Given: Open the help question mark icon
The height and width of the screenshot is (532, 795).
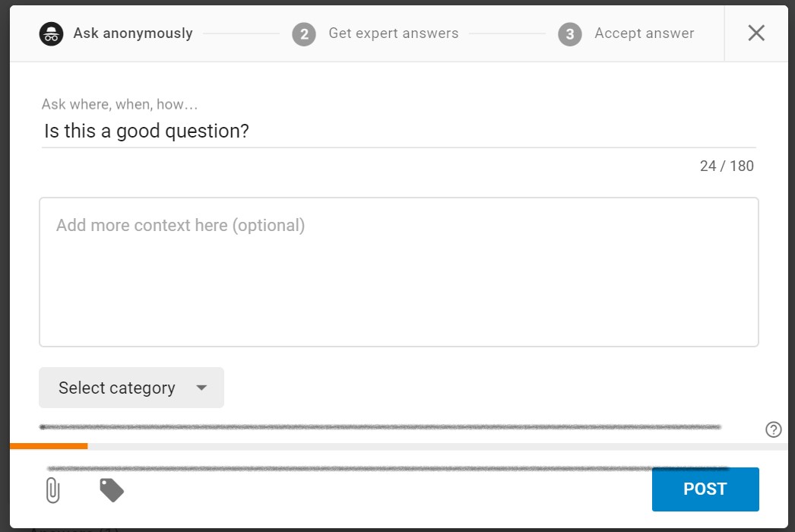Looking at the screenshot, I should coord(773,429).
